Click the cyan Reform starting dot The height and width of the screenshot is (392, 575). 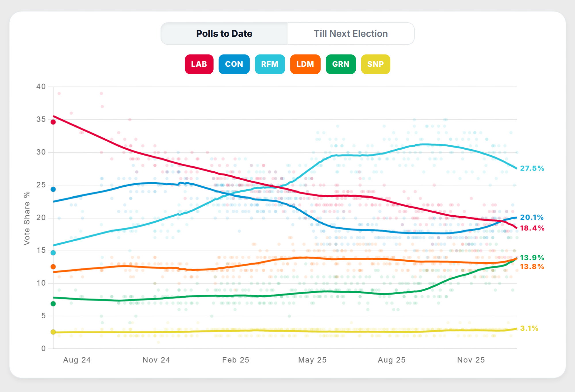coord(53,253)
